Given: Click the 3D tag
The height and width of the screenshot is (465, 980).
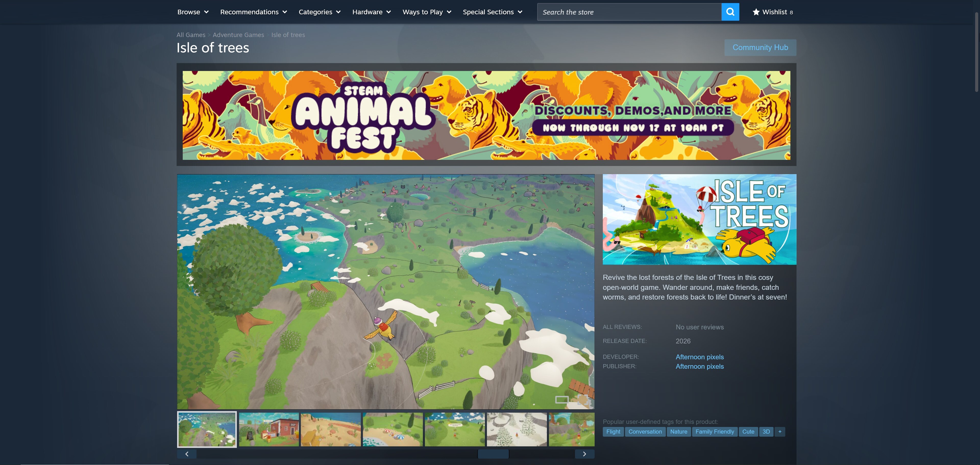Looking at the screenshot, I should point(766,432).
